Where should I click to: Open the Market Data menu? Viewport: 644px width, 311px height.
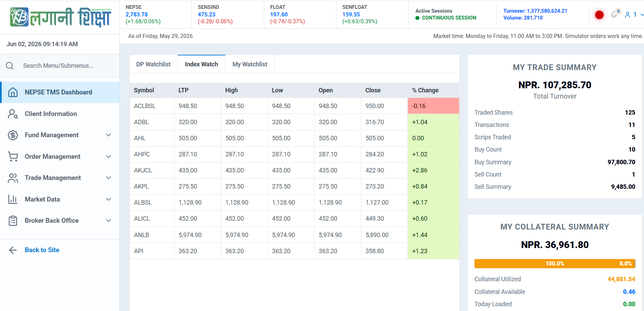60,199
